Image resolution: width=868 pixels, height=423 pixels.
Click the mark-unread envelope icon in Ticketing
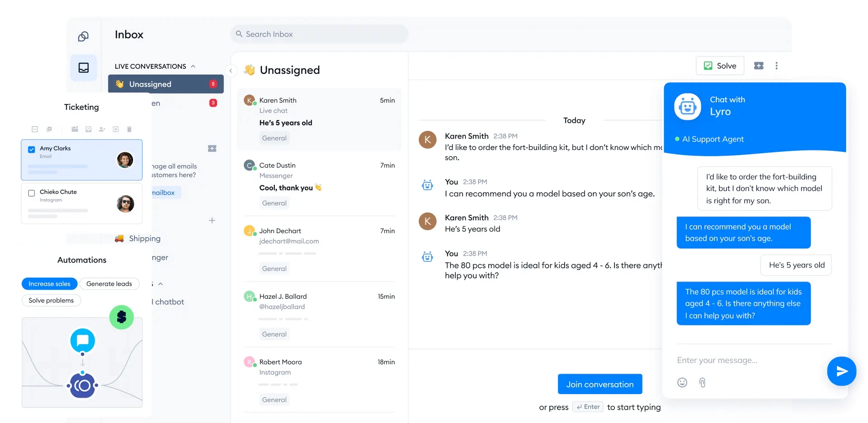click(x=75, y=129)
